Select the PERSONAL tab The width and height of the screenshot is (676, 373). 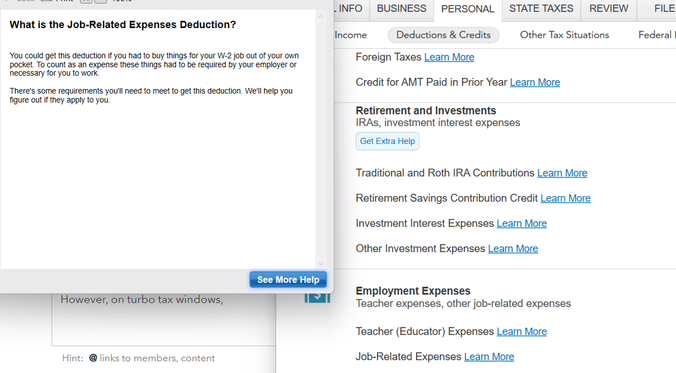point(468,9)
